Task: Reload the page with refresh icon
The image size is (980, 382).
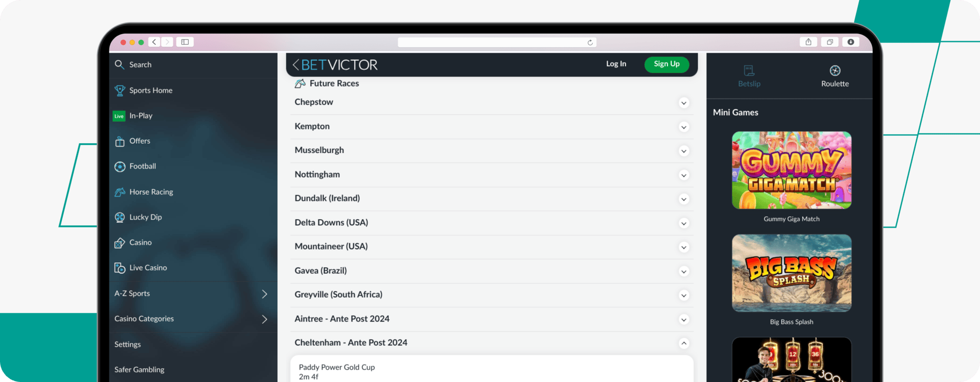Action: pos(590,43)
